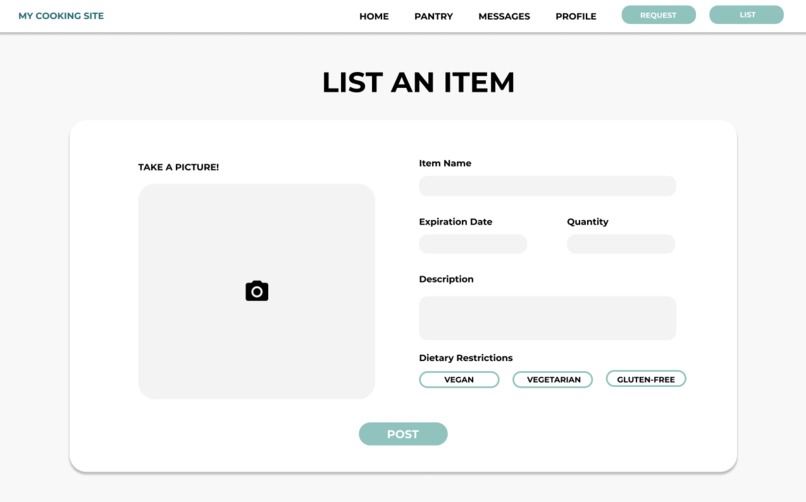Viewport: 806px width, 502px height.
Task: Toggle the GLUTEN-FREE dietary restriction chip
Action: 646,379
